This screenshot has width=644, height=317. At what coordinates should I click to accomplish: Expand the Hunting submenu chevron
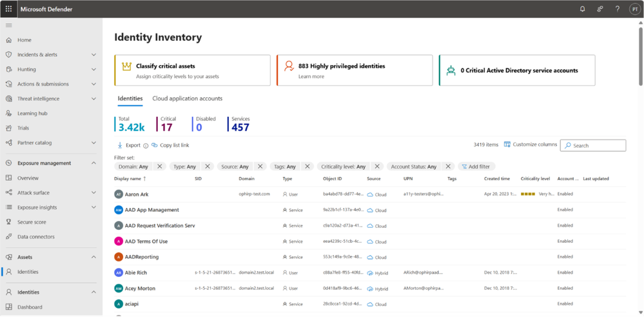[x=93, y=70]
